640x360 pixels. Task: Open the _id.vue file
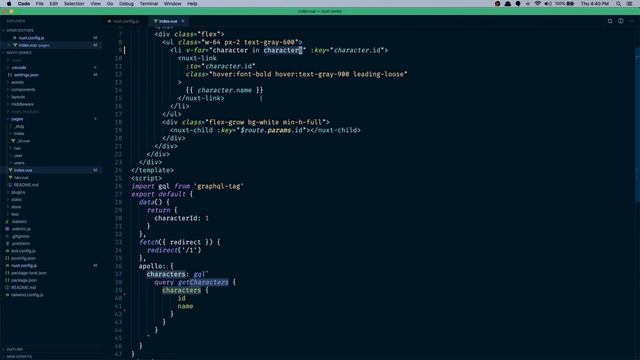pyautogui.click(x=23, y=141)
